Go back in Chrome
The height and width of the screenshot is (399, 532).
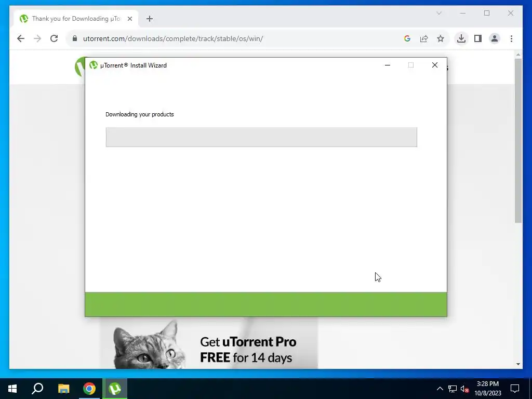(21, 38)
